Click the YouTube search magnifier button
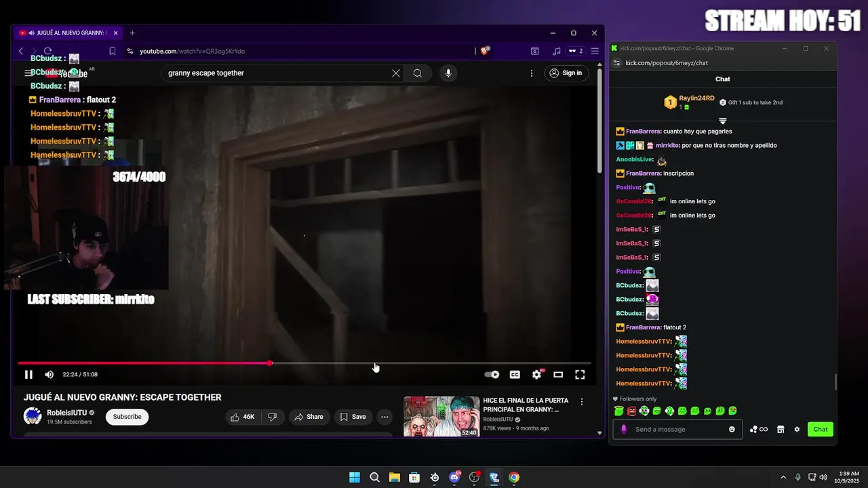Viewport: 868px width, 488px height. point(418,73)
